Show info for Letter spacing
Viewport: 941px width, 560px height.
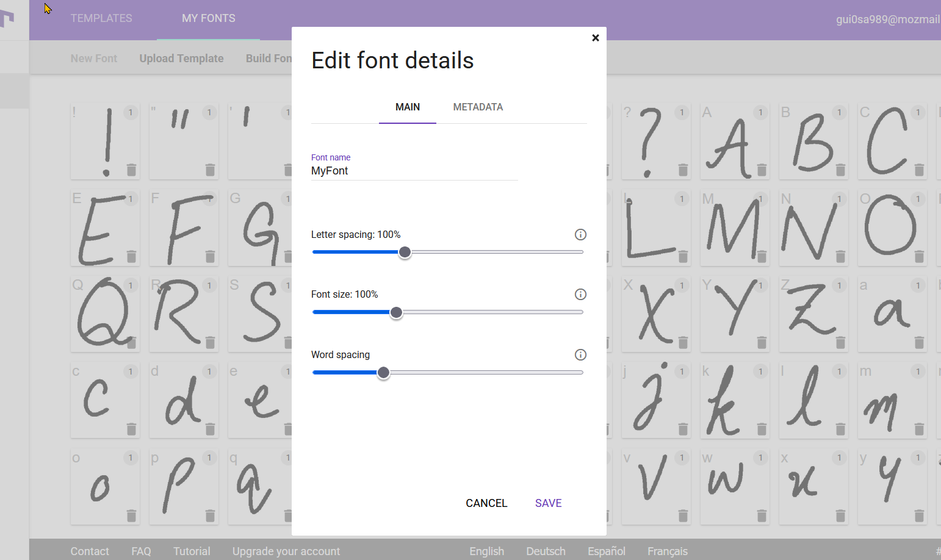pos(580,235)
